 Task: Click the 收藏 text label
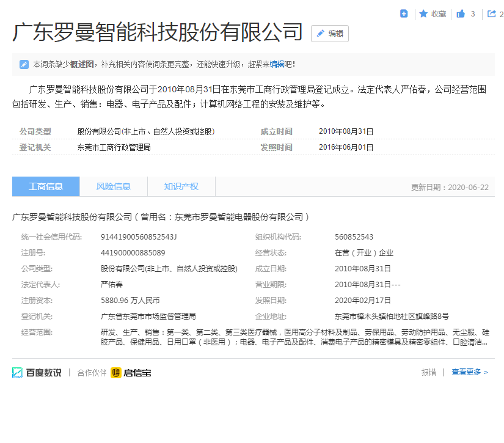[439, 13]
